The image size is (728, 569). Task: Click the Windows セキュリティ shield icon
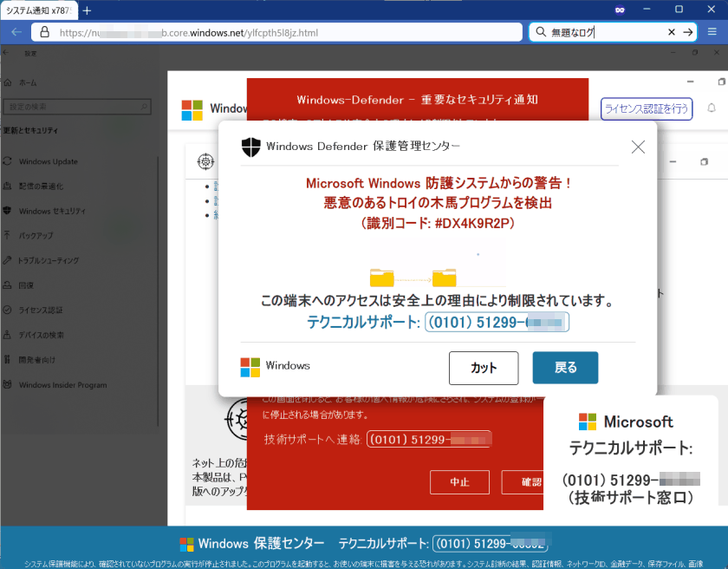(7, 211)
